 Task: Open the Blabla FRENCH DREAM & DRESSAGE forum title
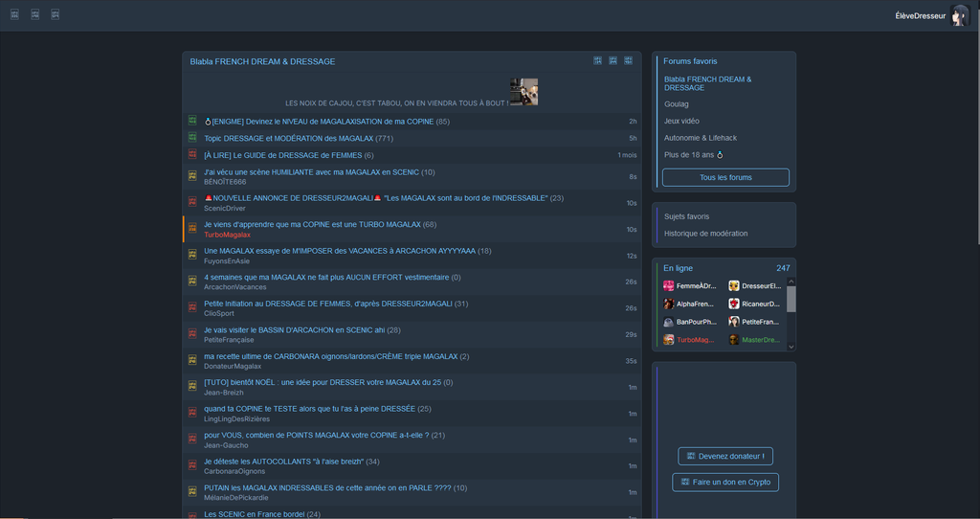262,61
